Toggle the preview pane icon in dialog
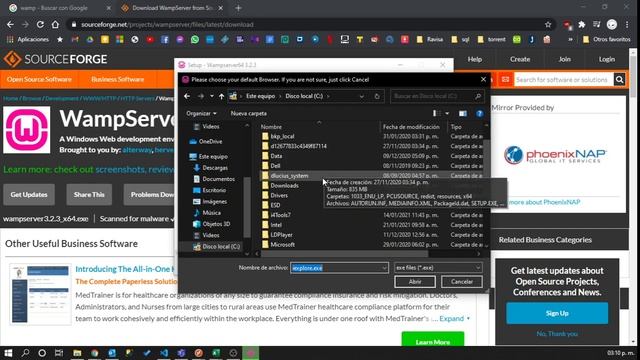 click(462, 113)
